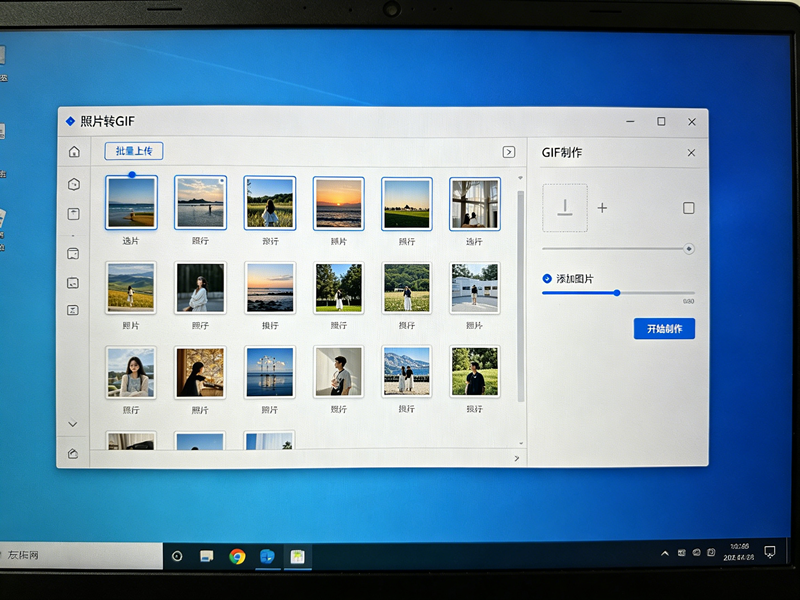The width and height of the screenshot is (800, 600).
Task: Select the thumbnail of people by a curtained window
Action: click(474, 204)
